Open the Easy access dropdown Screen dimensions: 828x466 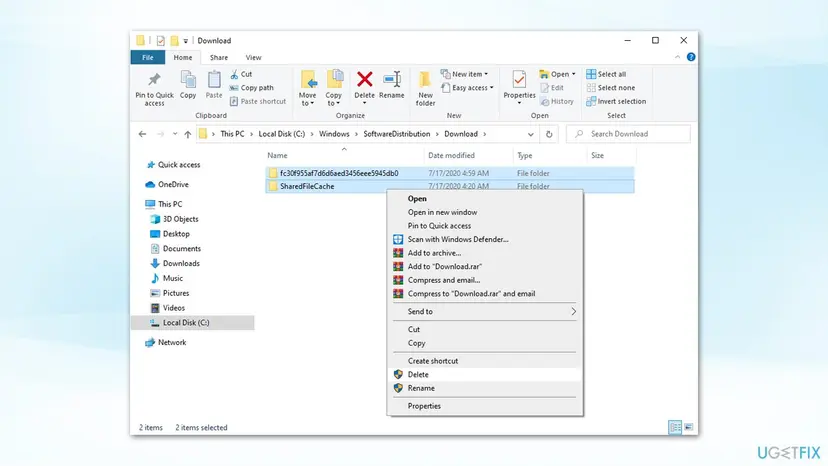tap(467, 88)
